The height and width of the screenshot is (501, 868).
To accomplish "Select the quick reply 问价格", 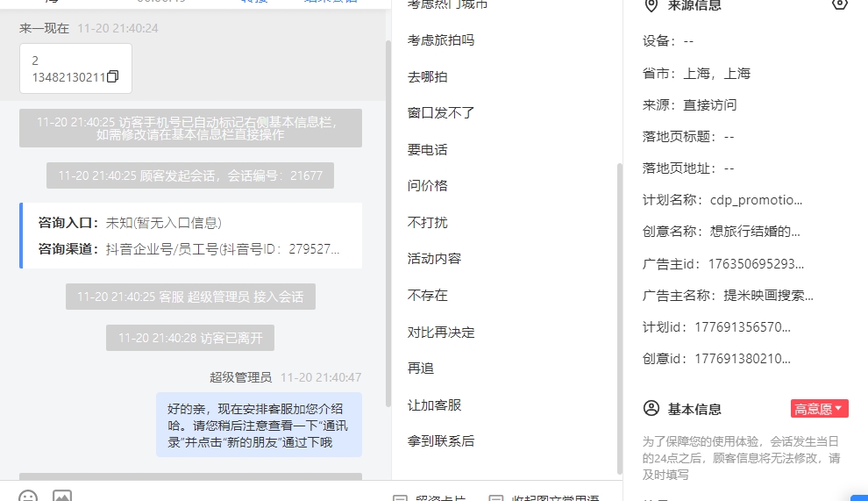I will 427,186.
